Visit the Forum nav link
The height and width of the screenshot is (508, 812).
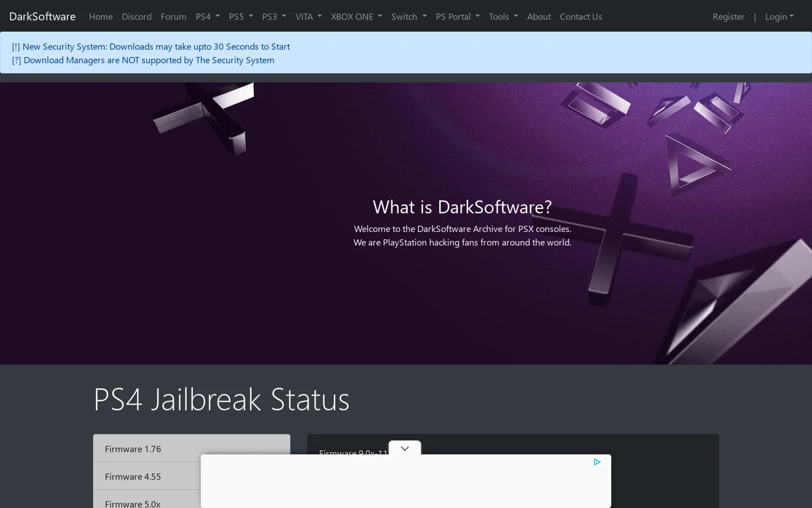[173, 17]
